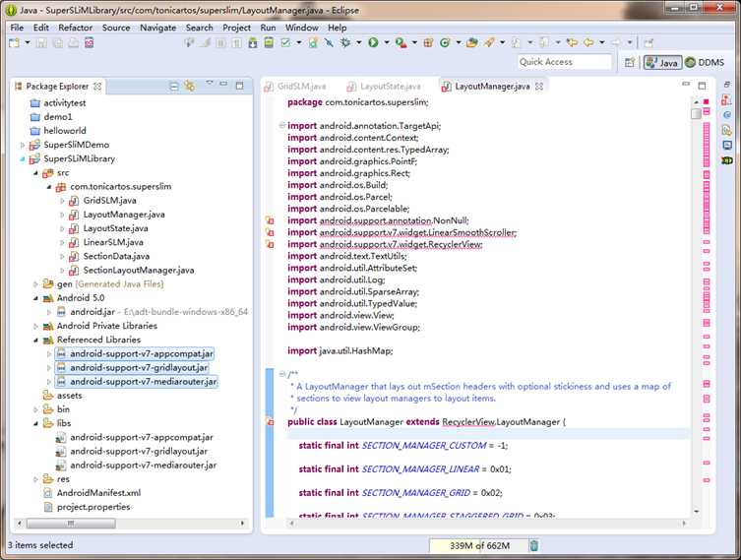Select the Java perspective button
741x560 pixels.
coord(662,62)
